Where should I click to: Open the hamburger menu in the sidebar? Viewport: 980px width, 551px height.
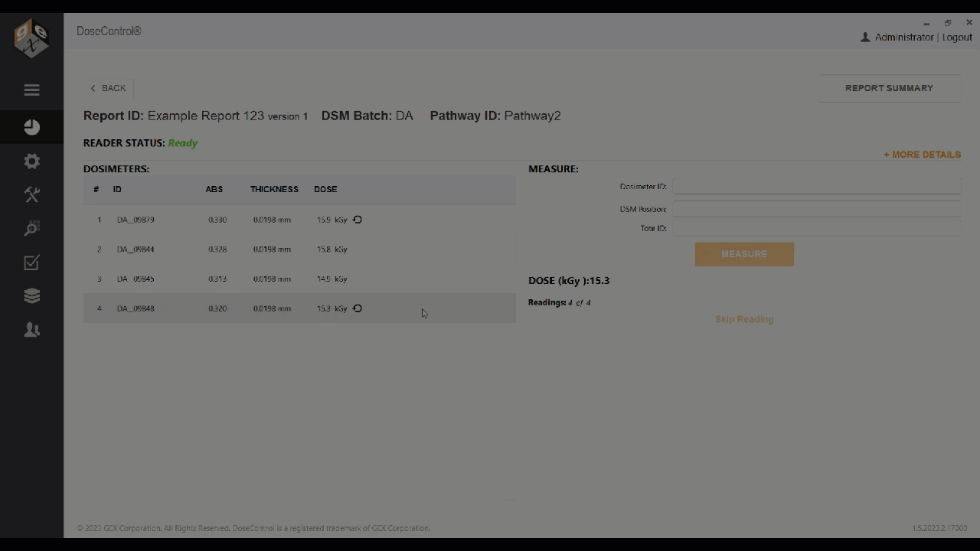click(x=31, y=90)
